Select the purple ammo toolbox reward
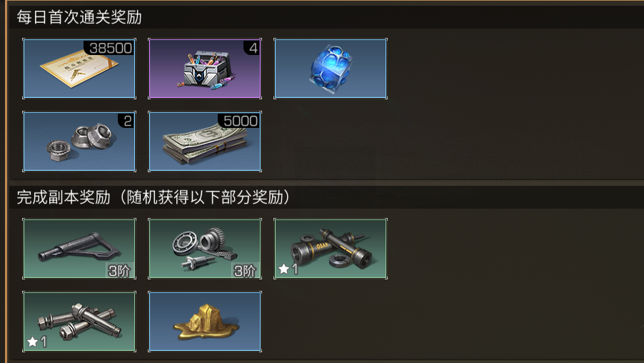This screenshot has width=644, height=363. pos(205,69)
